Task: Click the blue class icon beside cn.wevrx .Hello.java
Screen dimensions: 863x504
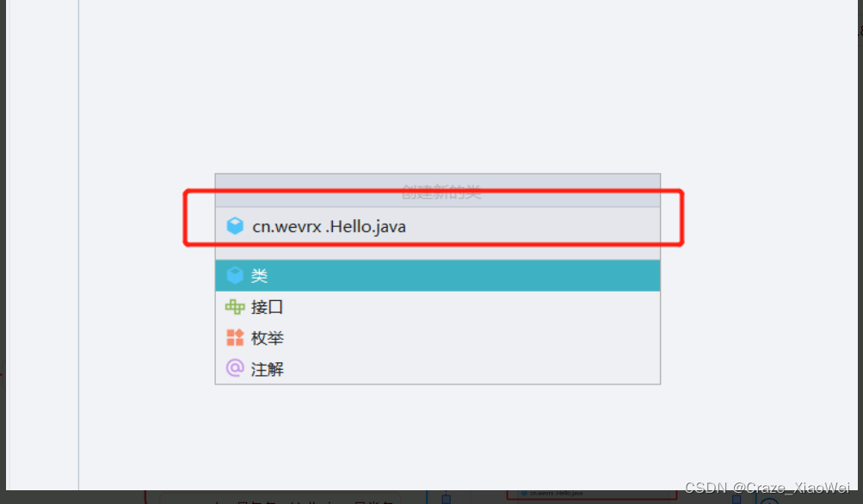Action: (x=235, y=225)
